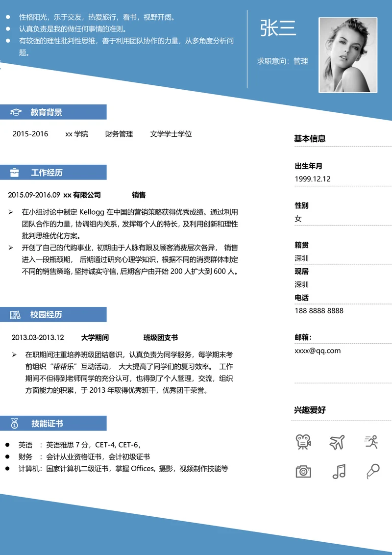This screenshot has height=555, width=392.
Task: Select the photo camera hobby icon
Action: coord(303,471)
